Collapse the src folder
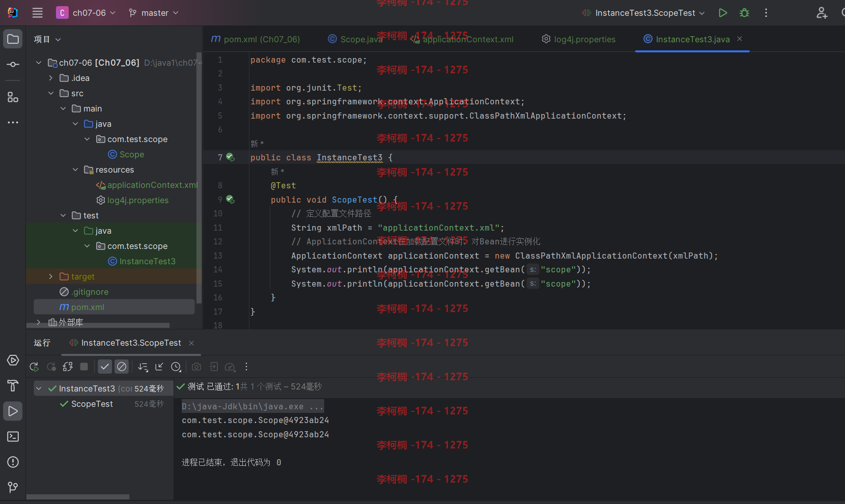 [50, 93]
